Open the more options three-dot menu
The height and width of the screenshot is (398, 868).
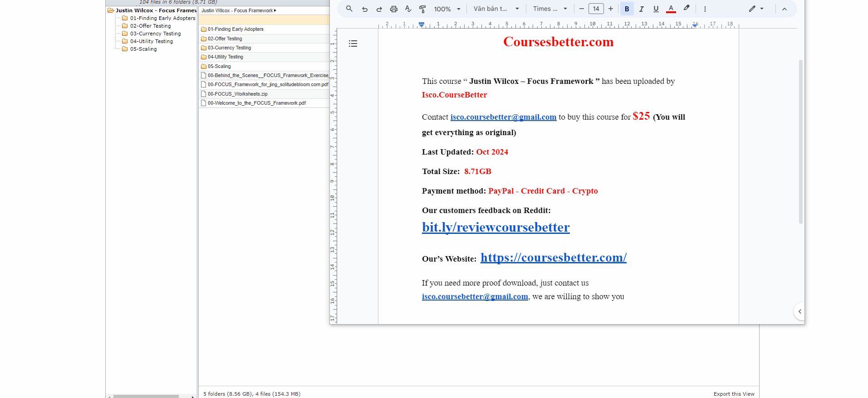click(705, 9)
